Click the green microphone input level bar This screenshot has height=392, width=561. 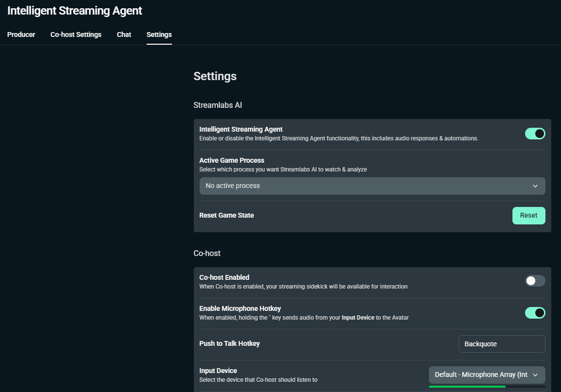[467, 387]
